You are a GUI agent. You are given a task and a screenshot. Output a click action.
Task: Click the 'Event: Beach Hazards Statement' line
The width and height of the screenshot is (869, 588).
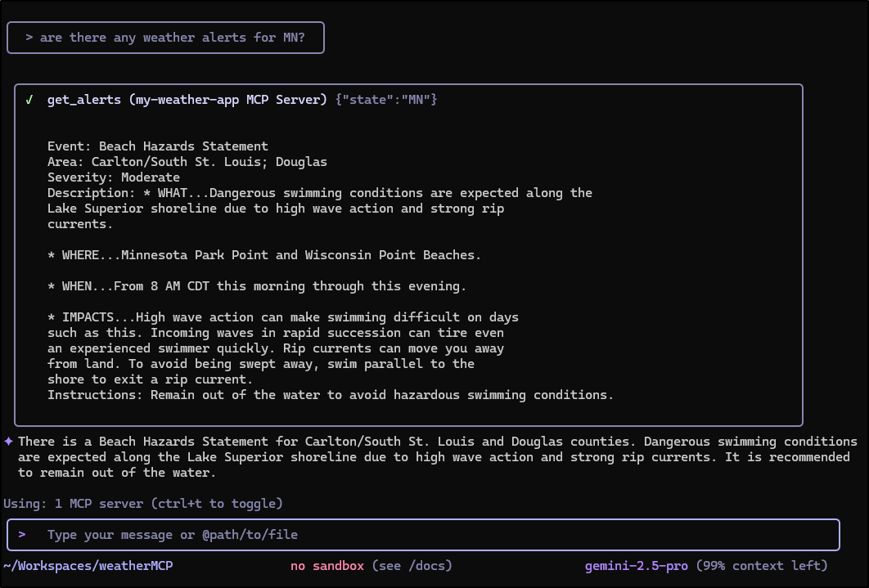158,146
